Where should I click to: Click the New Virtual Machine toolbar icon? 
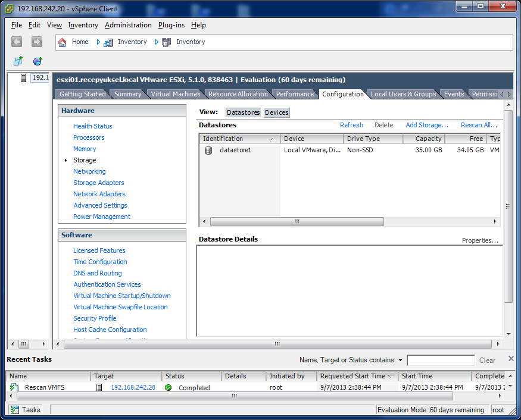click(x=18, y=61)
